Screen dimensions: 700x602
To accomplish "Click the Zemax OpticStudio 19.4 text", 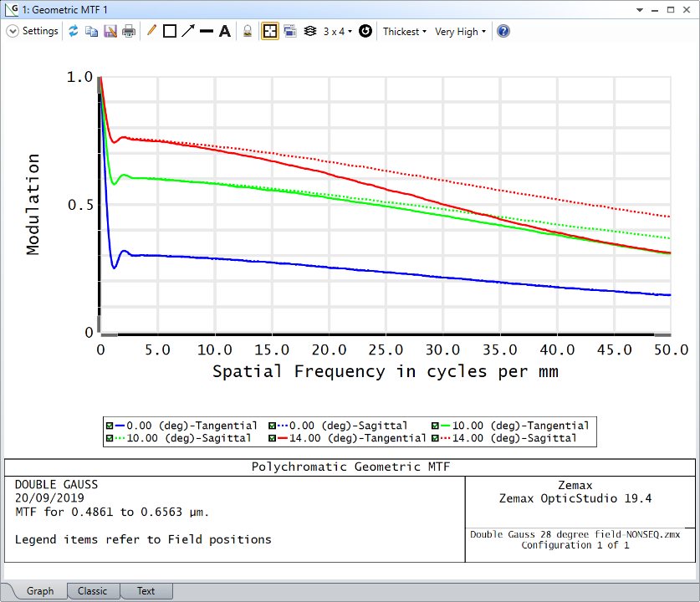I will tap(575, 498).
